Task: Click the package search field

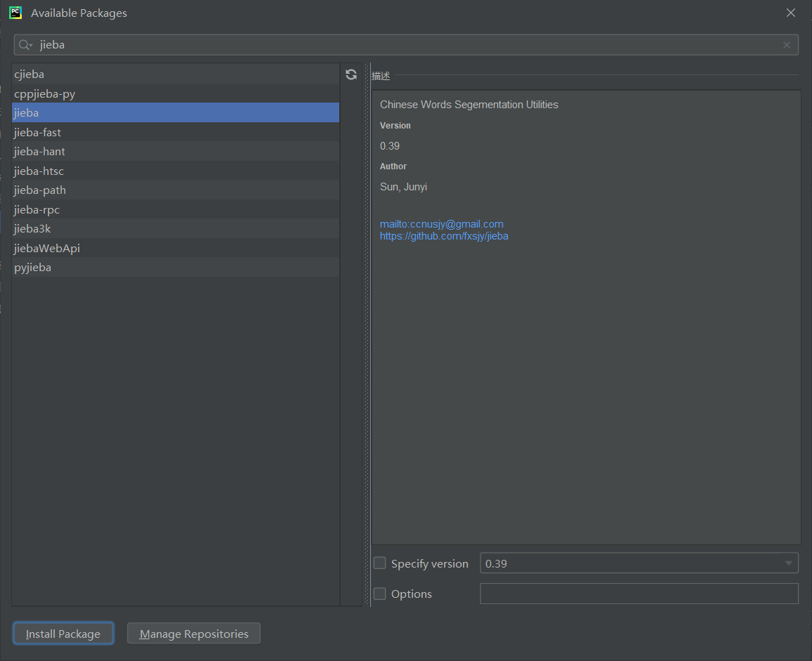Action: coord(406,45)
